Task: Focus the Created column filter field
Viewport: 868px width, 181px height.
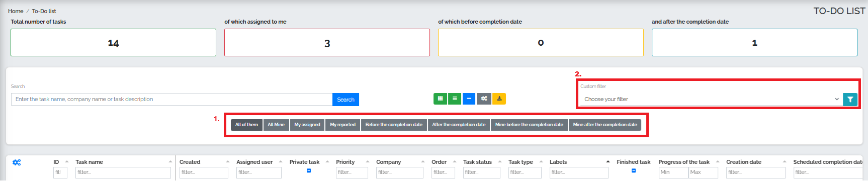Action: click(x=204, y=172)
